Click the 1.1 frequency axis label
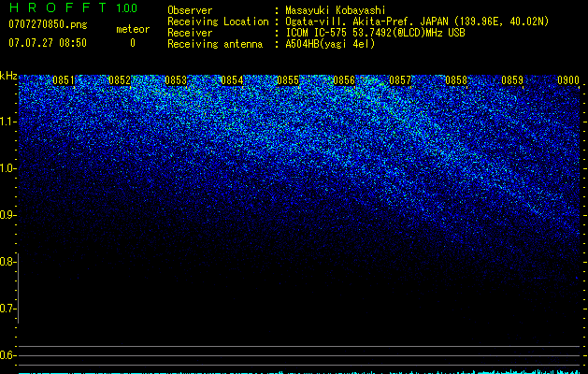 click(7, 122)
